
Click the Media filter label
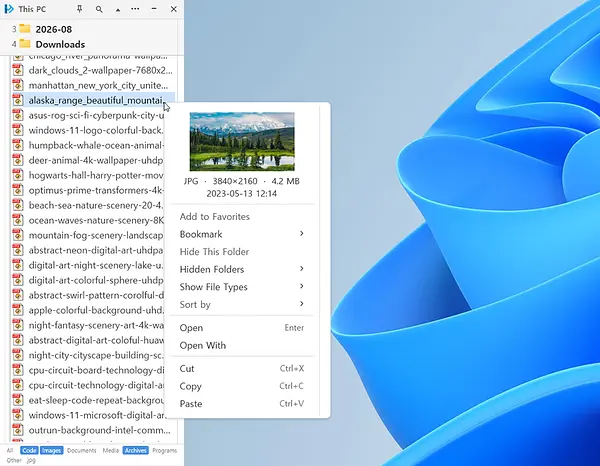(111, 450)
